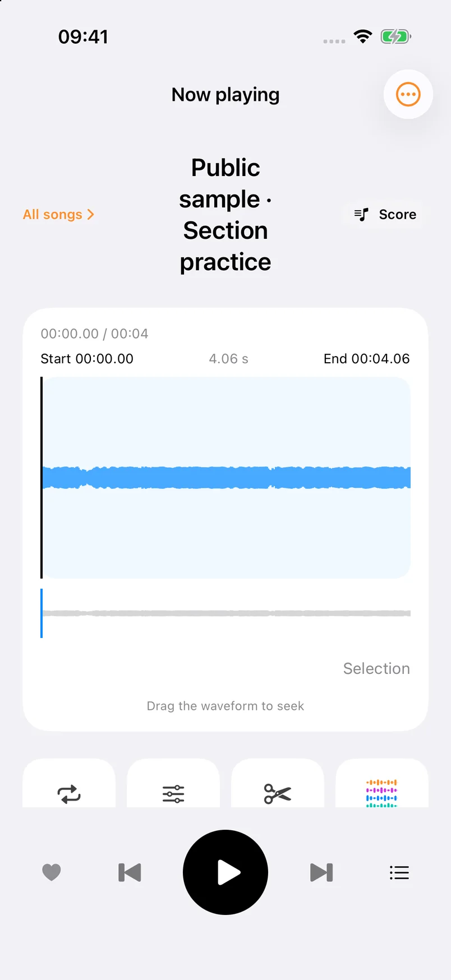Toggle the heart favorite icon
Image resolution: width=451 pixels, height=980 pixels.
pos(52,872)
